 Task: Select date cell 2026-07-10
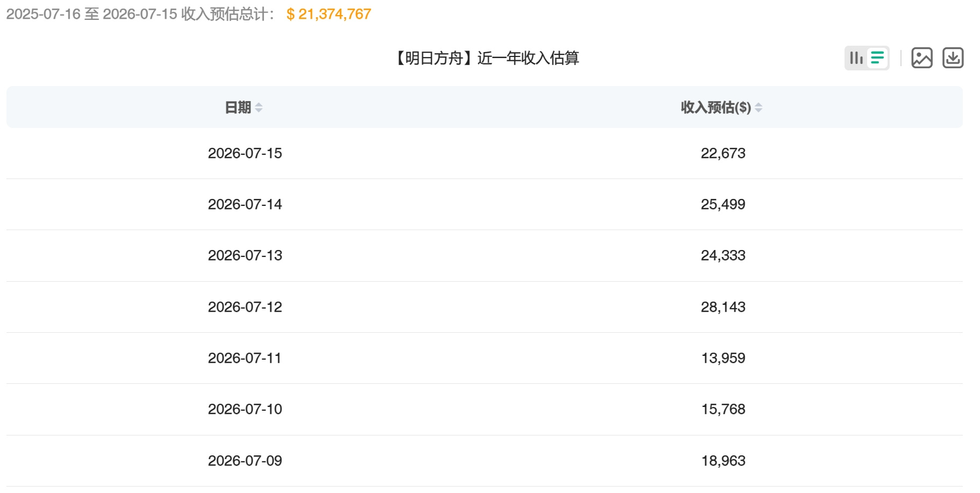[x=245, y=409]
